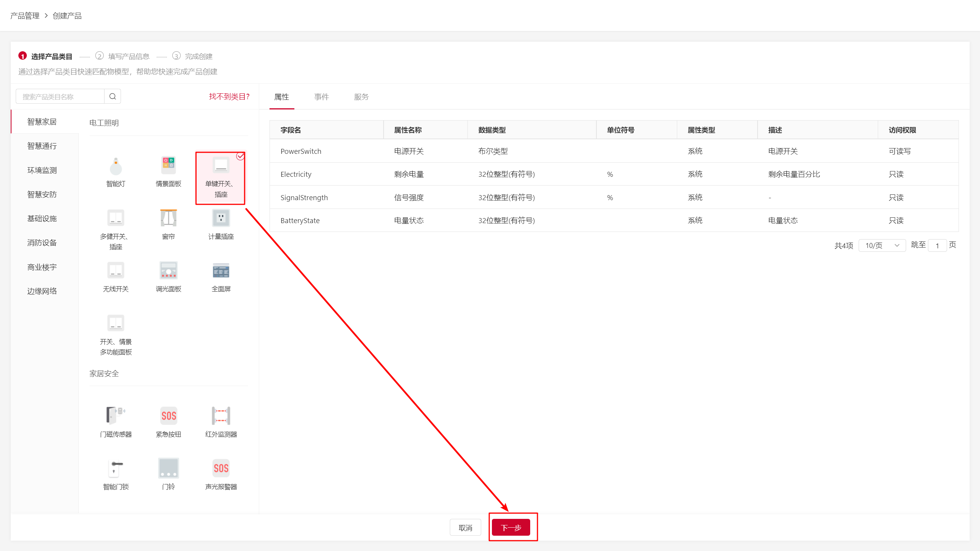Switch to the 事件 tab
The width and height of the screenshot is (980, 551).
click(x=322, y=97)
